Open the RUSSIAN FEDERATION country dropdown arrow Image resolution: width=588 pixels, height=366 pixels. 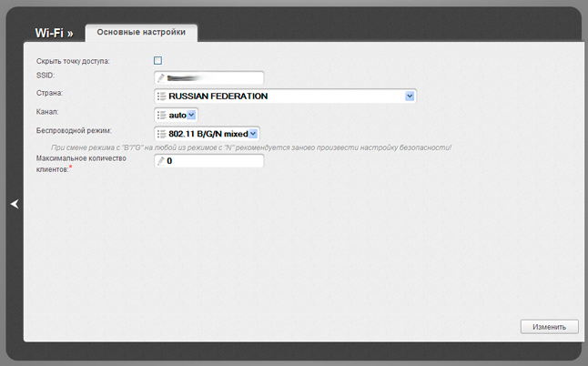tap(410, 97)
